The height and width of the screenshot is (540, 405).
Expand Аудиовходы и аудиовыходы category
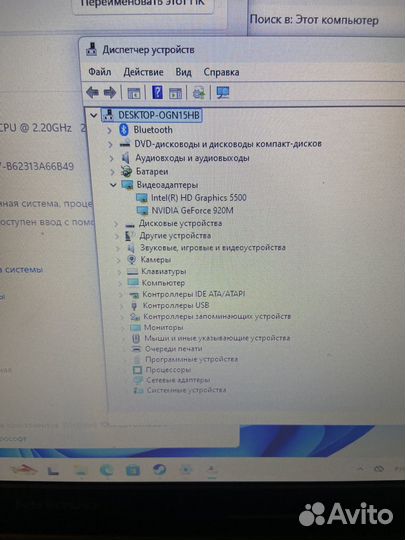click(x=111, y=158)
